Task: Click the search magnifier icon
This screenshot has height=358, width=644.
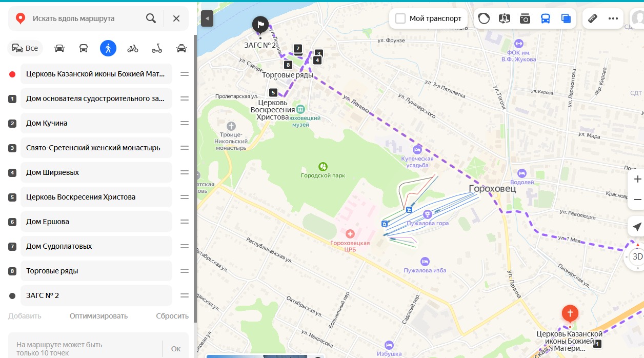Action: (x=151, y=18)
